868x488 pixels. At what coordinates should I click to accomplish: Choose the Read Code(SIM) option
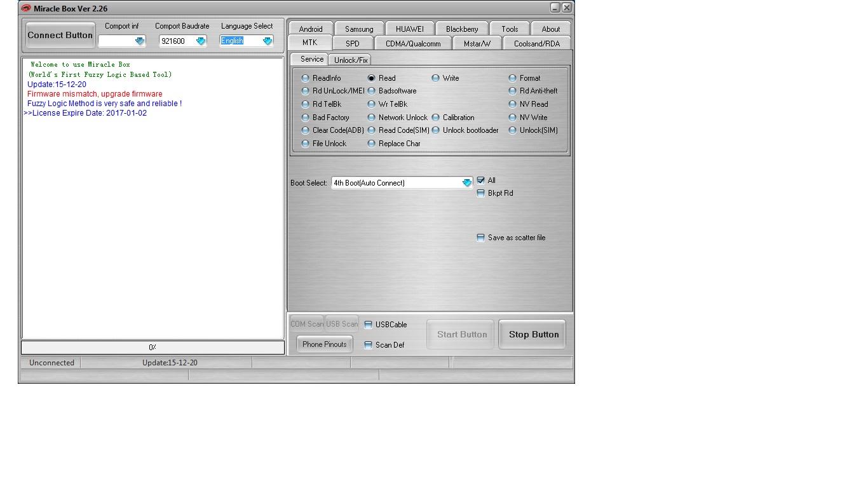coord(398,130)
